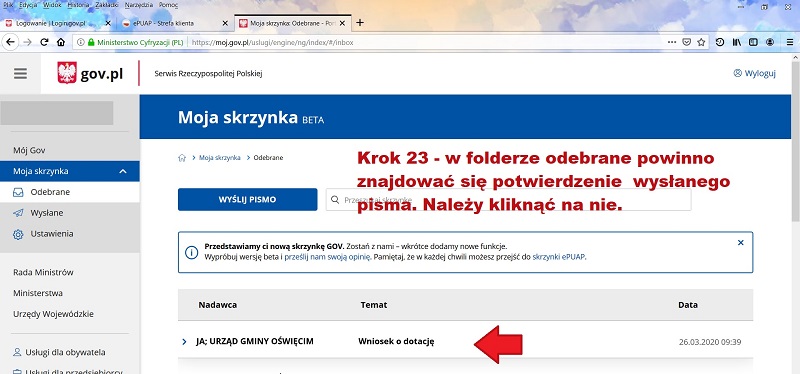Click the WYŚLIJ PISMO button
Image resolution: width=800 pixels, height=374 pixels.
pos(247,200)
